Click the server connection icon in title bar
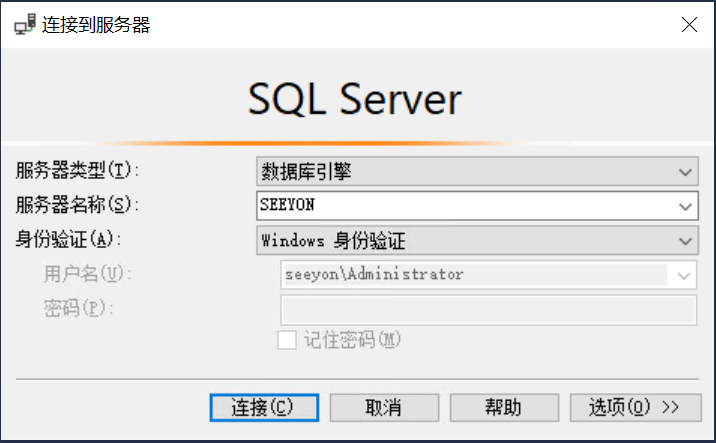The width and height of the screenshot is (716, 443). click(x=24, y=25)
